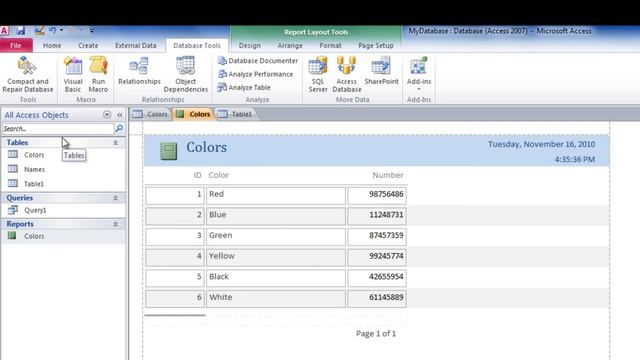Click the number cell 99245774
Screen dimensions: 640x360
click(377, 257)
